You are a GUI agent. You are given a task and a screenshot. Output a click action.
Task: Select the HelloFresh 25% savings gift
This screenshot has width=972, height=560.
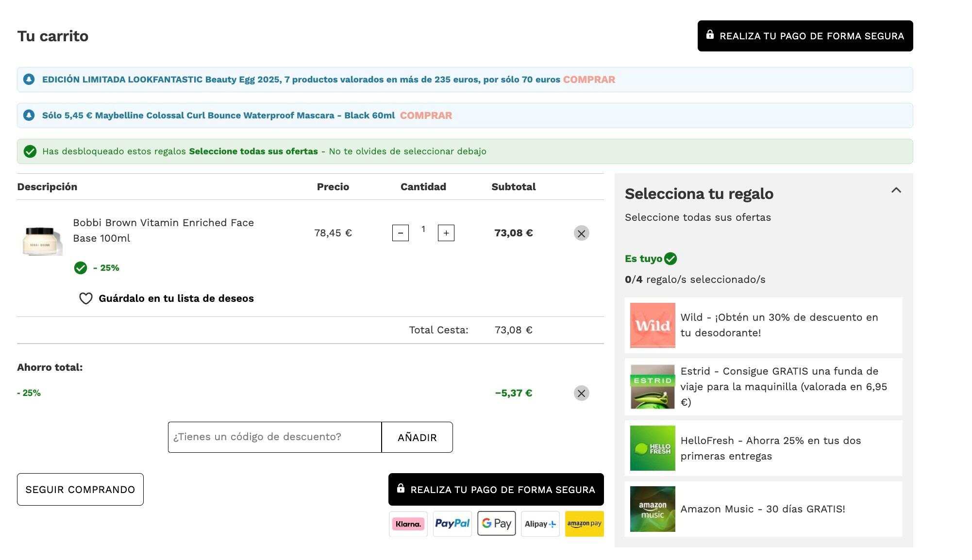763,448
